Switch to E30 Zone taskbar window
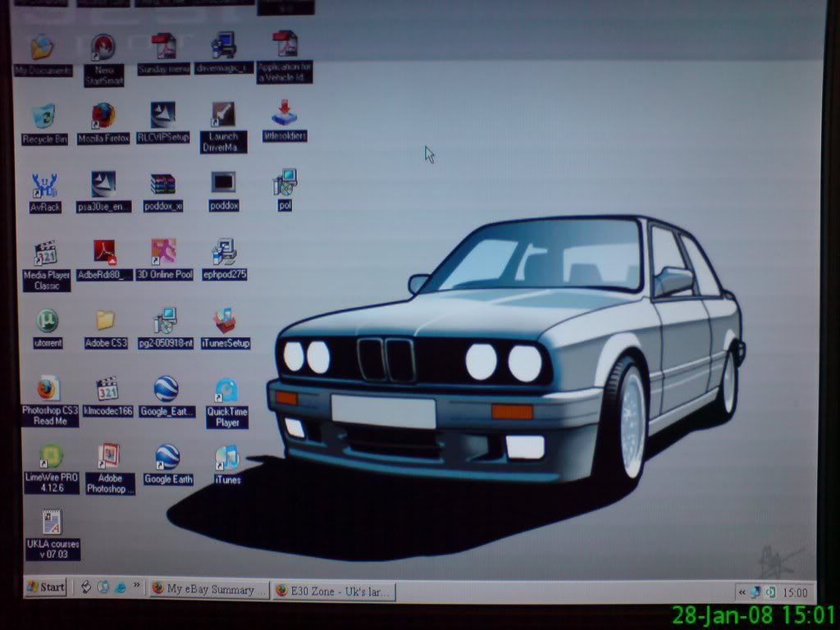The image size is (840, 630). [334, 591]
